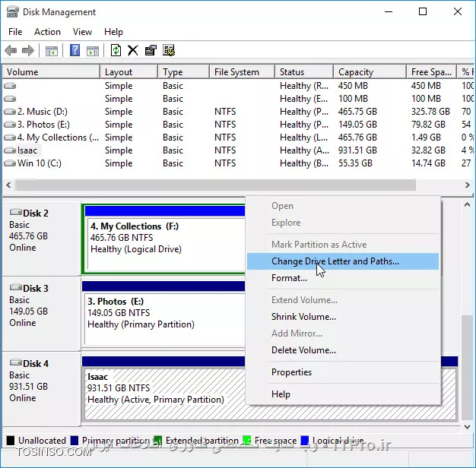Click the 55.35 GB capacity cell
This screenshot has width=476, height=468.
coord(355,163)
